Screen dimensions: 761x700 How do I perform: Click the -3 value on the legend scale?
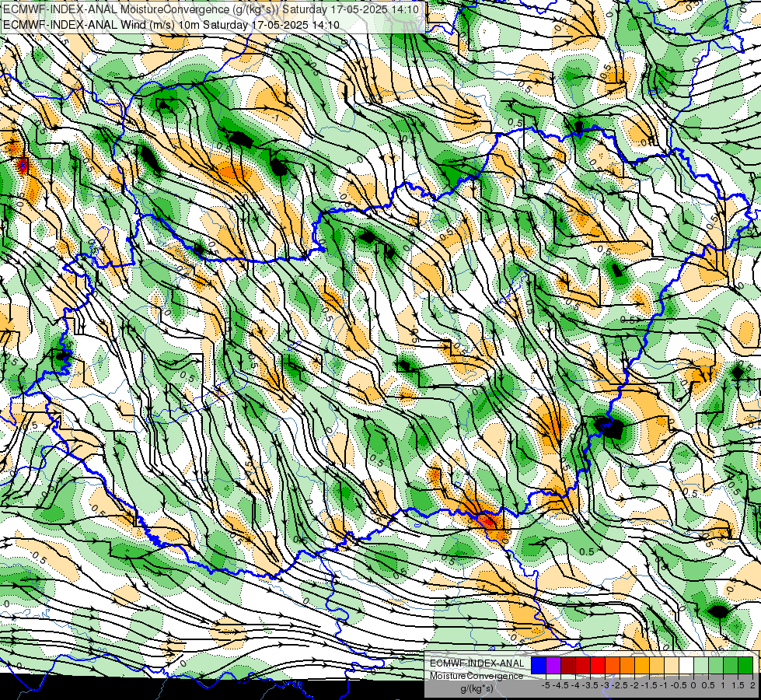606,685
